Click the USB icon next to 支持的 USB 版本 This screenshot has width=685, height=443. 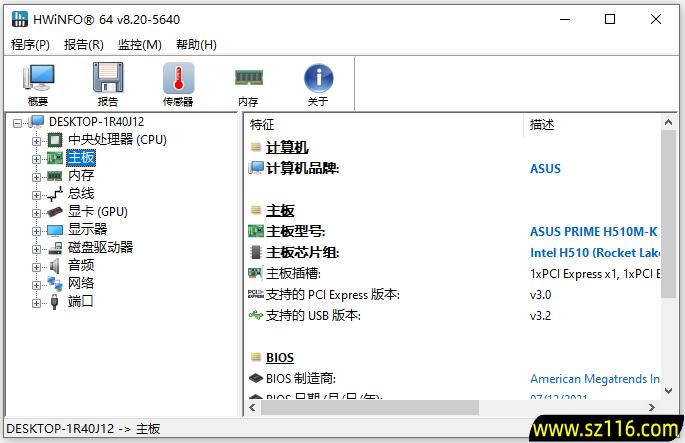[256, 315]
